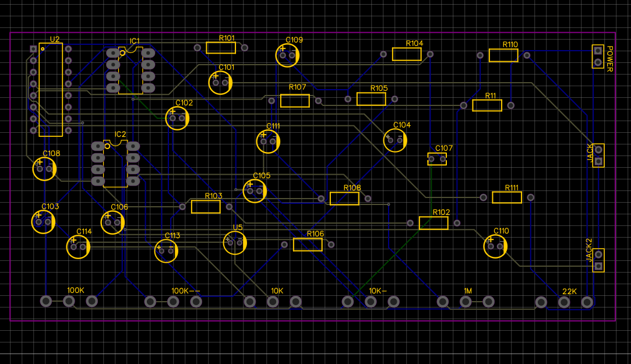
Task: Click the 1M label text
Action: 468,291
